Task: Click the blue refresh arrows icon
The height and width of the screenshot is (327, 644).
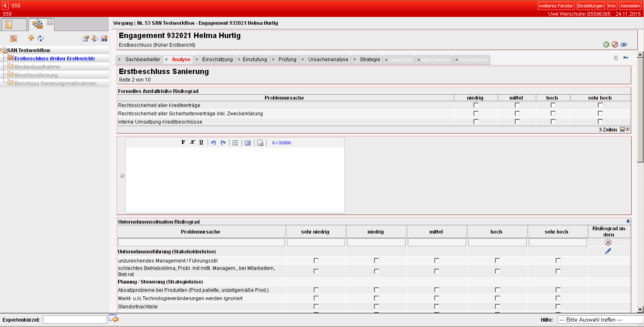Action: click(x=40, y=38)
